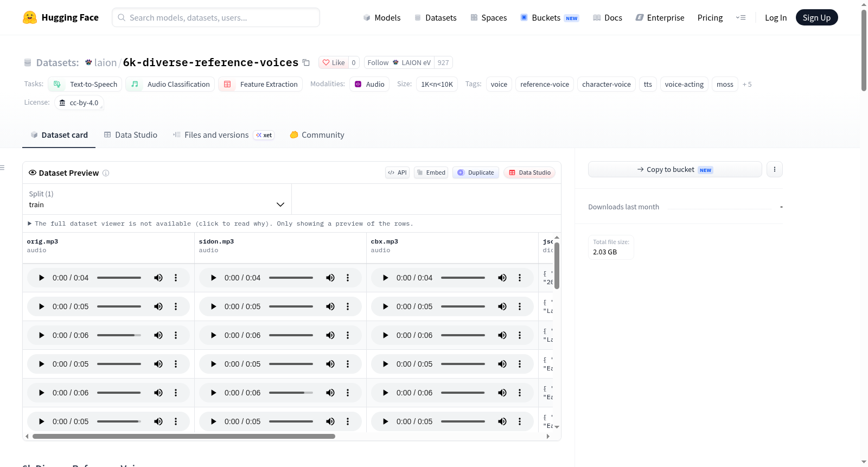Play sidon.mp3 audio in the fourth row
The width and height of the screenshot is (868, 467).
point(213,364)
